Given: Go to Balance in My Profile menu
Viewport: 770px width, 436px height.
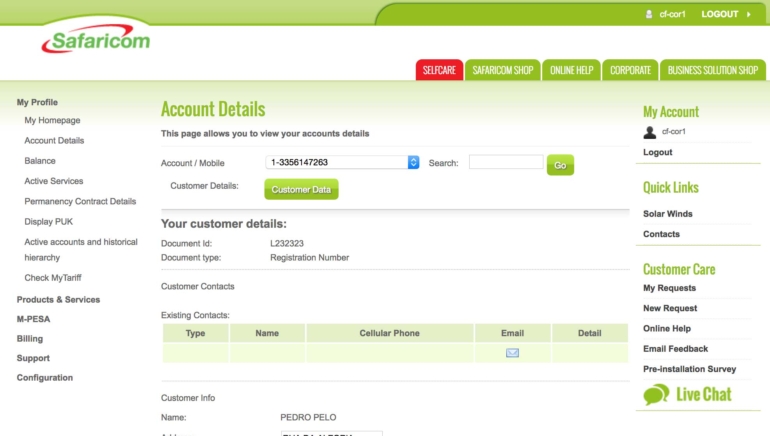Looking at the screenshot, I should (40, 161).
